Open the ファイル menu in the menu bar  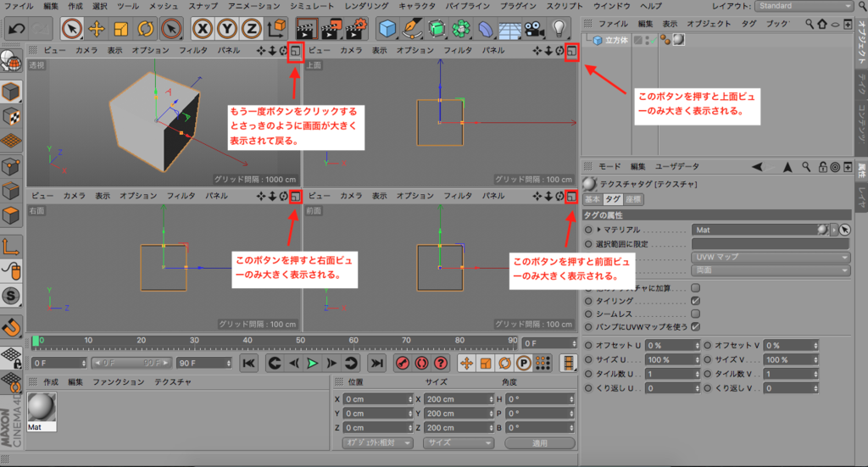click(x=19, y=6)
